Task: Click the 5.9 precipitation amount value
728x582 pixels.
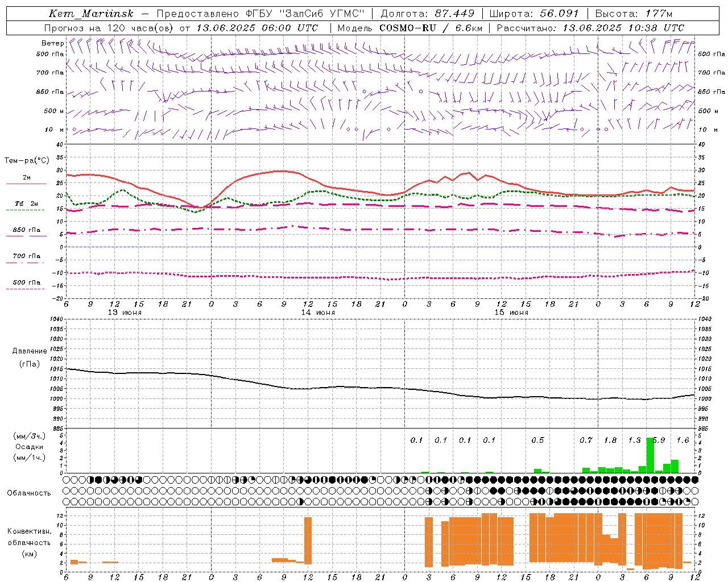Action: (x=659, y=440)
